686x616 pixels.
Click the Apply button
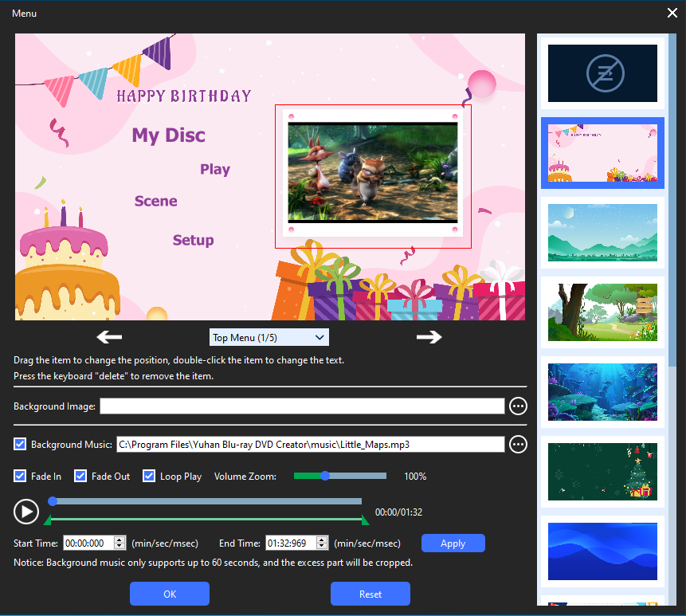(453, 543)
